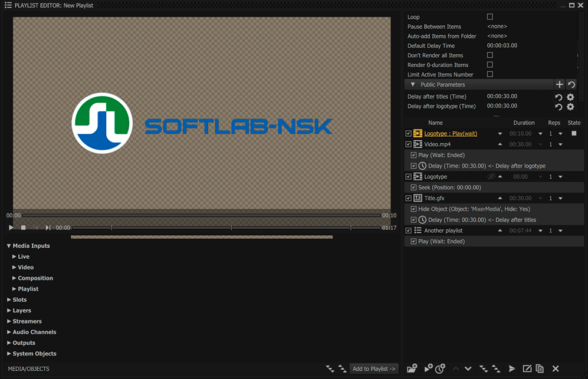Screen dimensions: 588x379
Task: Move selected playlist item up
Action: 456,368
